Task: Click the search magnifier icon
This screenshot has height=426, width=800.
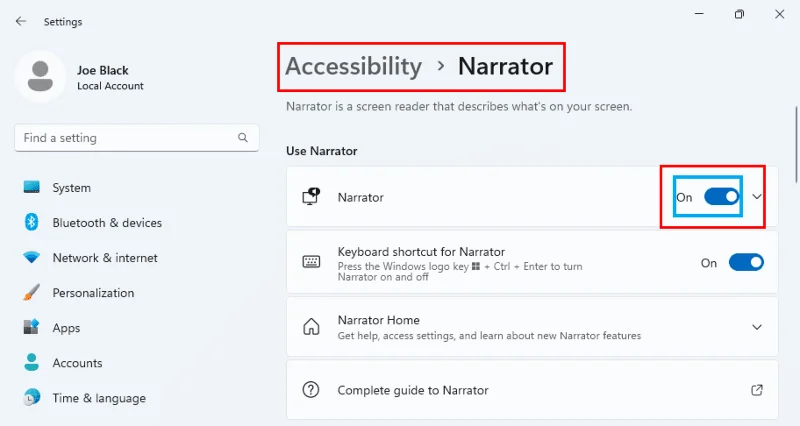Action: tap(243, 138)
